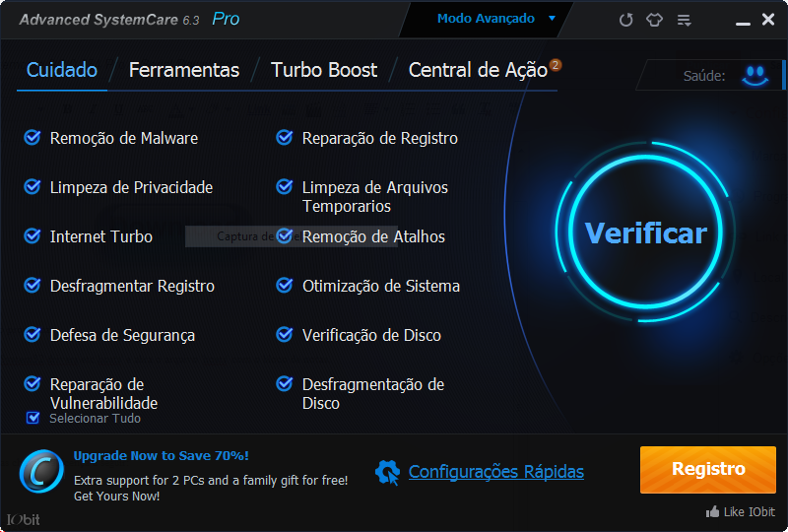Toggle Limpeza de Arquivos Temporarios checkbox

coord(285,186)
